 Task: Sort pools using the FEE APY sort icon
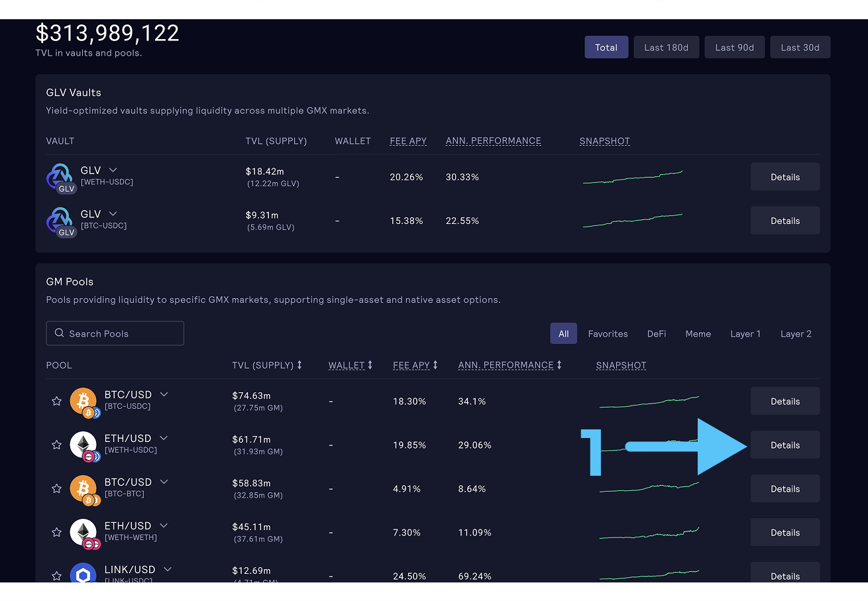pyautogui.click(x=435, y=365)
